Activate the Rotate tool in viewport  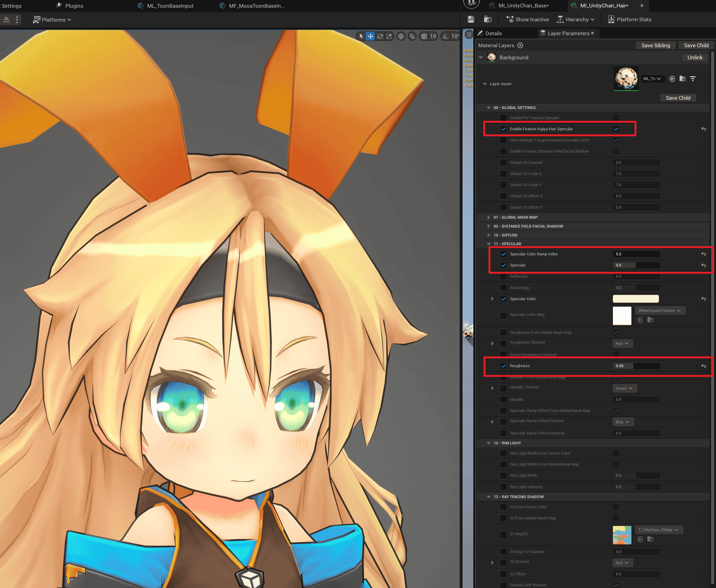(x=380, y=36)
